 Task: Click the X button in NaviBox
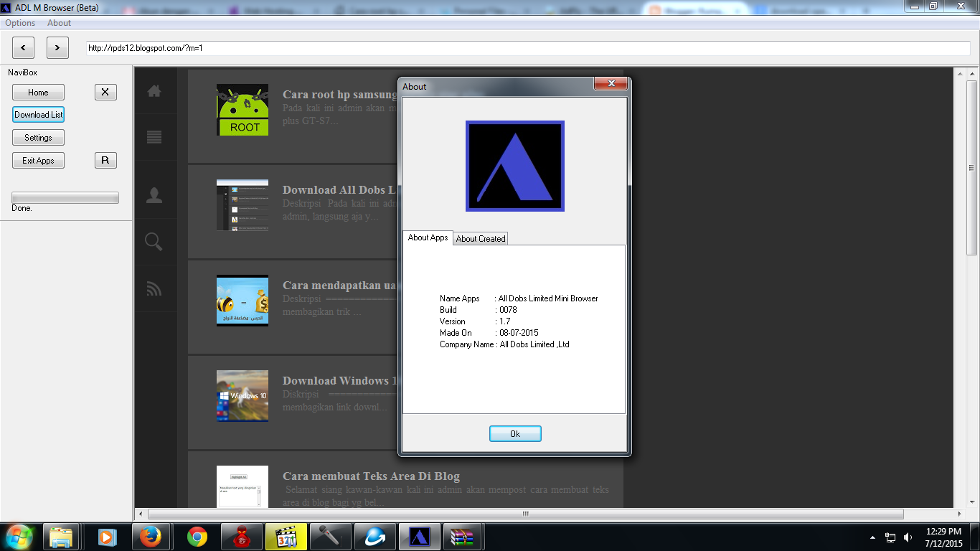(105, 92)
